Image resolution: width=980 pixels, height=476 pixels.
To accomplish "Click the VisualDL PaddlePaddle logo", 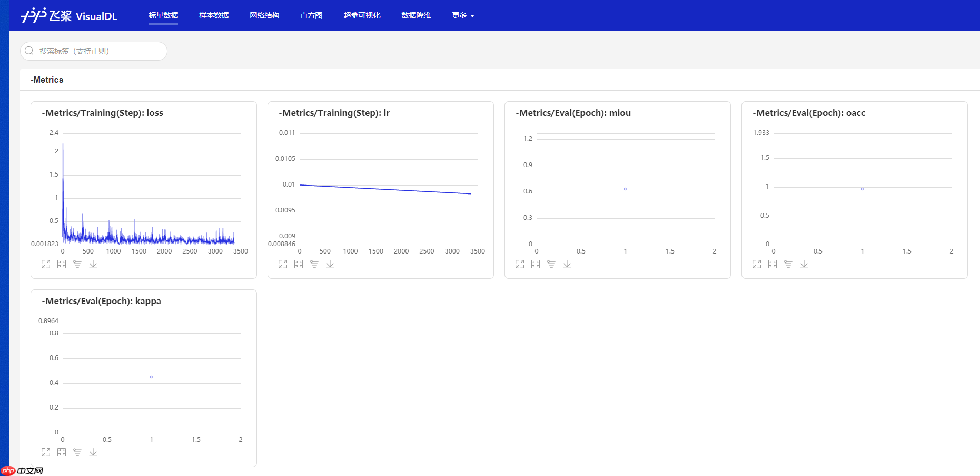I will (68, 15).
